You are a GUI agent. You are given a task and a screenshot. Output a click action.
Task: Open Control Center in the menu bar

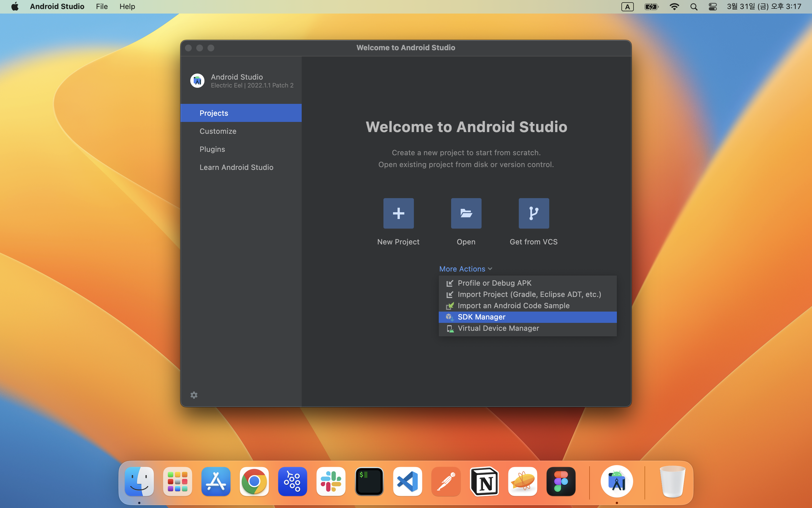(x=713, y=7)
